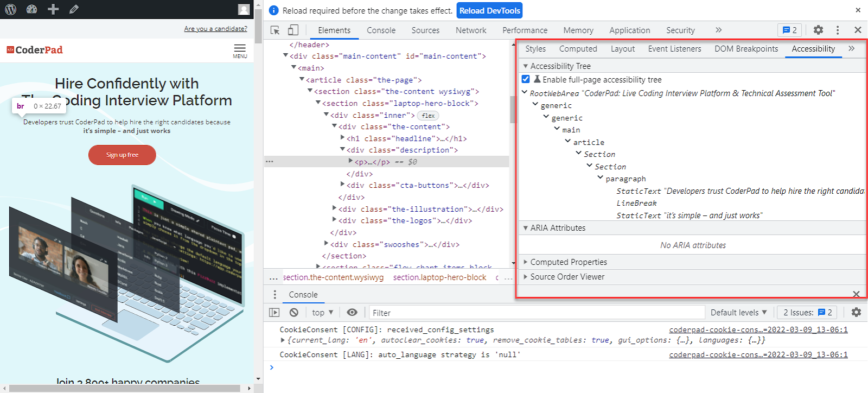
Task: Switch to the Console main tab
Action: coord(381,30)
